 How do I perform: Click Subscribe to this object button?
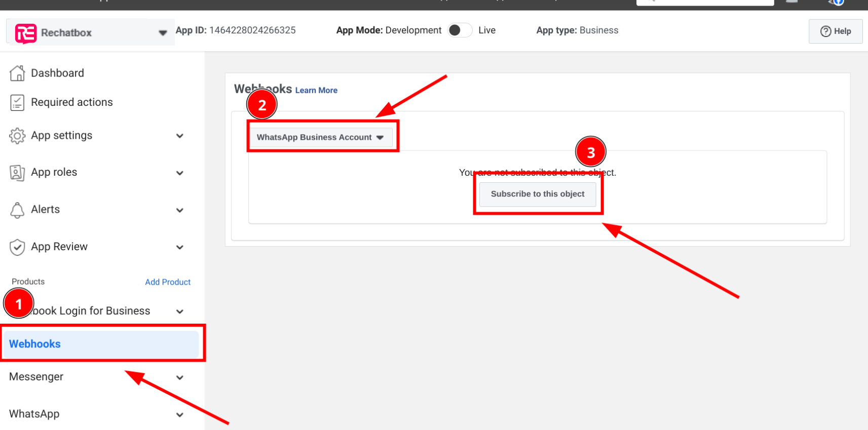coord(538,194)
